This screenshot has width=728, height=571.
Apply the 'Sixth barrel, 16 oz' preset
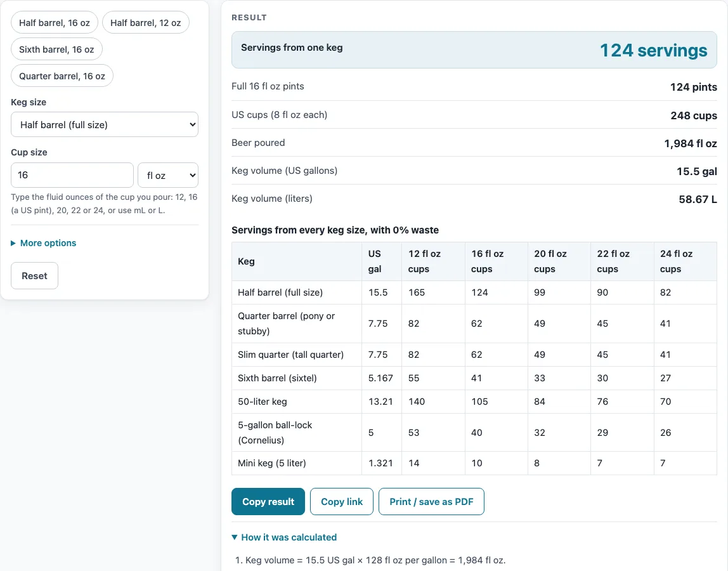pos(56,49)
